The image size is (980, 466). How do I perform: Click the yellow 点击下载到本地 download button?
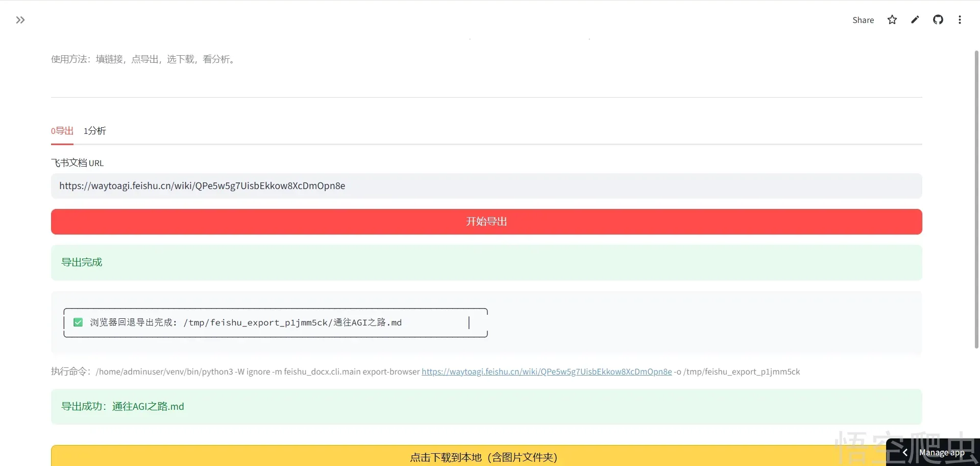(483, 456)
